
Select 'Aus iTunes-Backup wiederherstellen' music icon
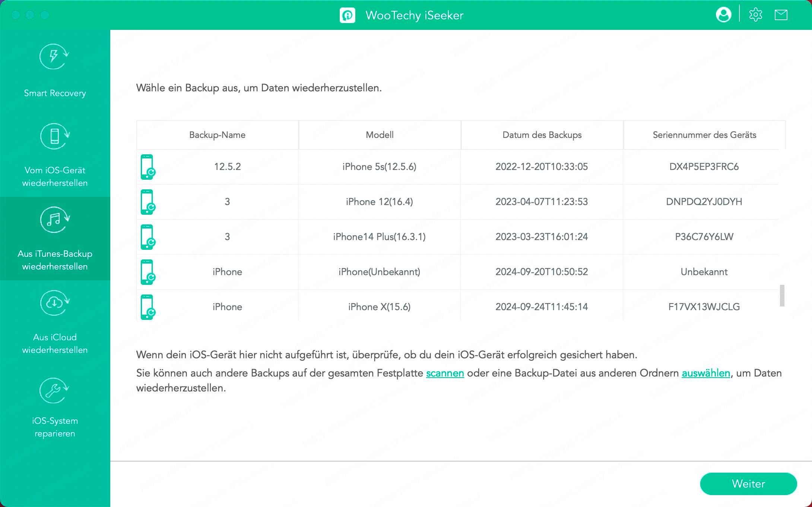tap(54, 220)
